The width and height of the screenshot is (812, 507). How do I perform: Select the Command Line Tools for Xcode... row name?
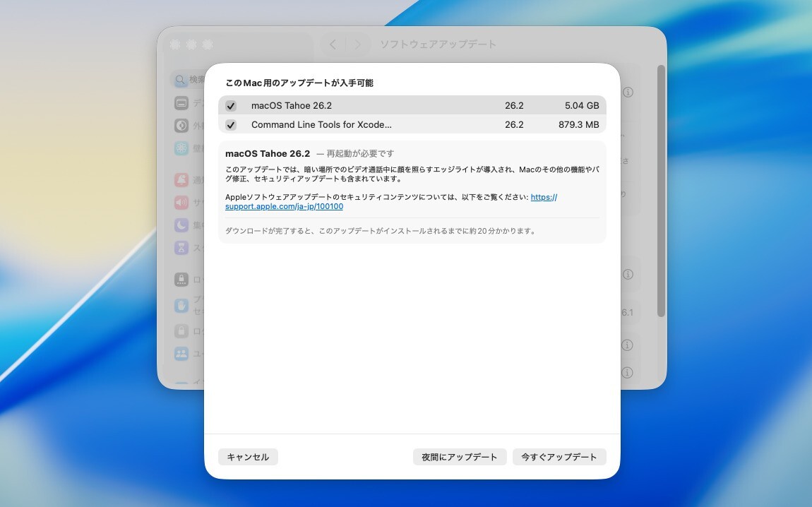[321, 125]
